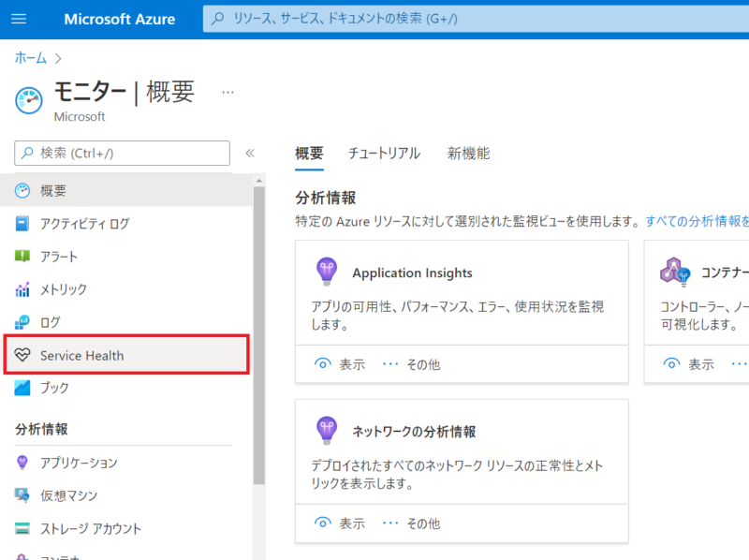Click the ストレージ アカウント storage icon
Screen dimensions: 749x560
pyautogui.click(x=22, y=528)
